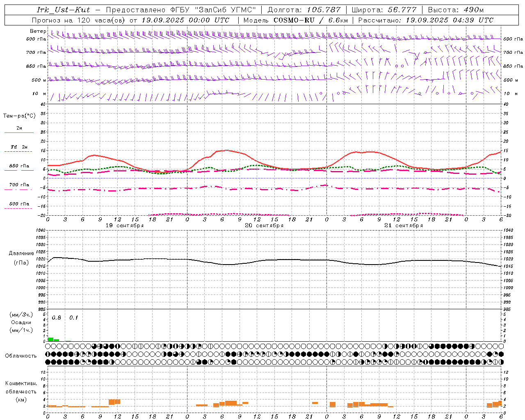Click the '19 сентября' date label
This screenshot has height=420, width=525.
click(125, 226)
